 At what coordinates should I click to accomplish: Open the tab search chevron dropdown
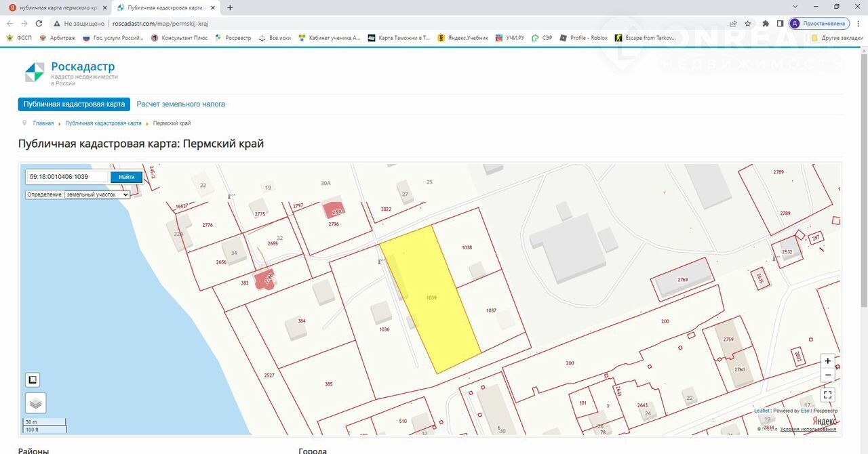tap(795, 7)
